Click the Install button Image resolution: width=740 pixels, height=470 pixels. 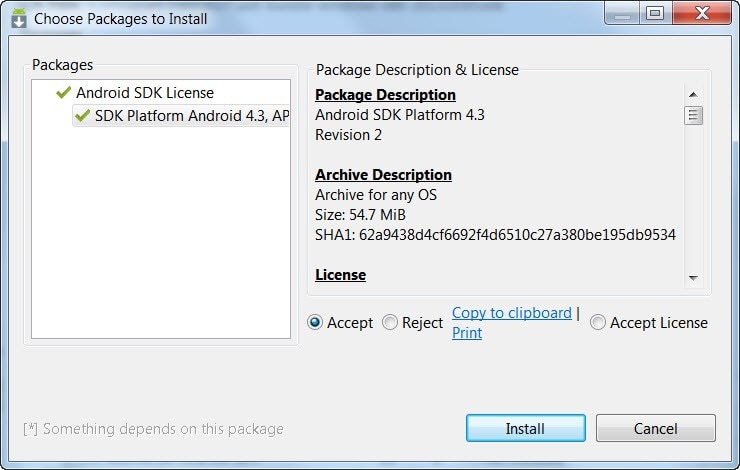(x=526, y=428)
